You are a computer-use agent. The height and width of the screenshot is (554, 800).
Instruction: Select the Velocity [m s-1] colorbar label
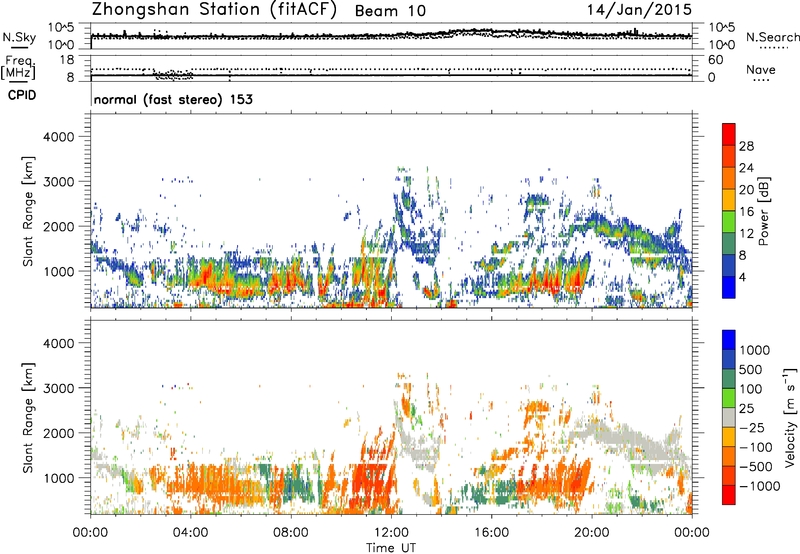(790, 417)
